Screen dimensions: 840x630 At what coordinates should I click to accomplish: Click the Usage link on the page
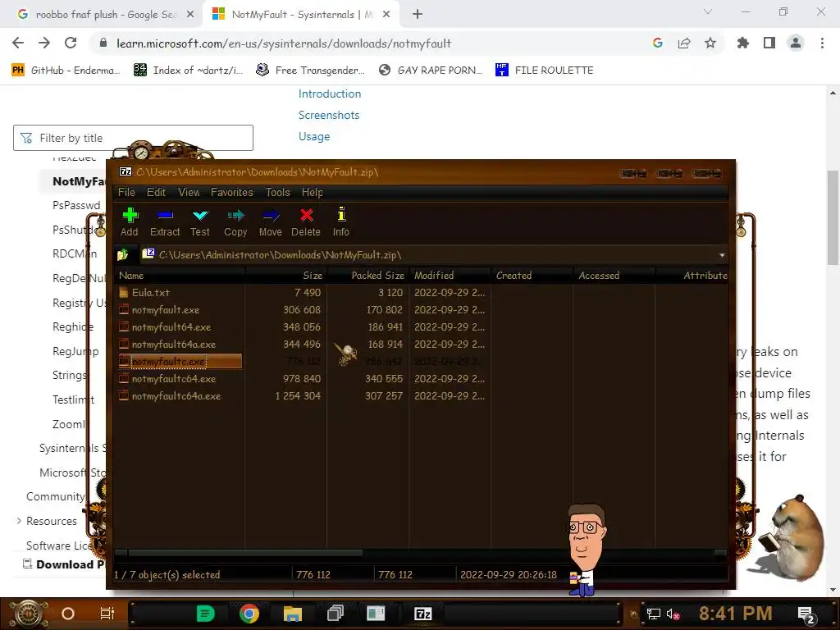314,137
